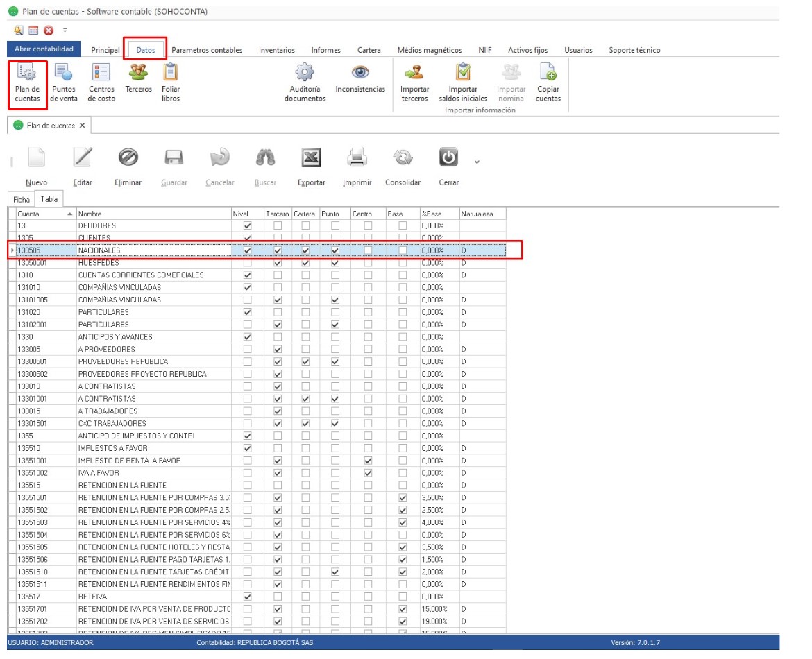Toggle Nivel checkbox for DEUDORES row
Image resolution: width=812 pixels, height=659 pixels.
click(248, 226)
